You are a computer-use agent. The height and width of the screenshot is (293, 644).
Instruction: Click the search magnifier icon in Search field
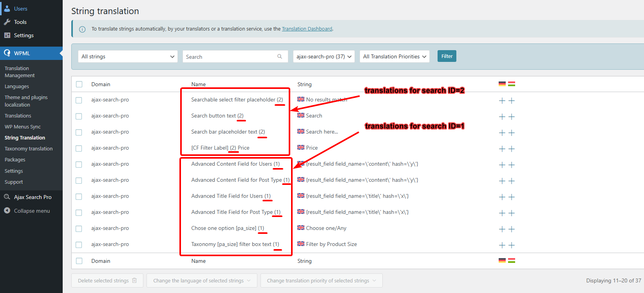click(280, 56)
